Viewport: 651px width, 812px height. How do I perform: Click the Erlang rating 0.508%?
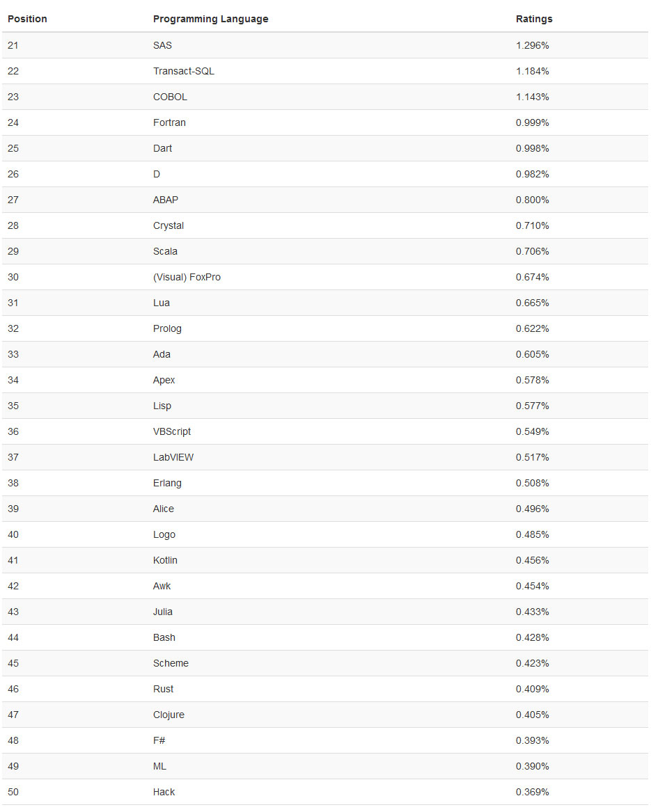[532, 483]
